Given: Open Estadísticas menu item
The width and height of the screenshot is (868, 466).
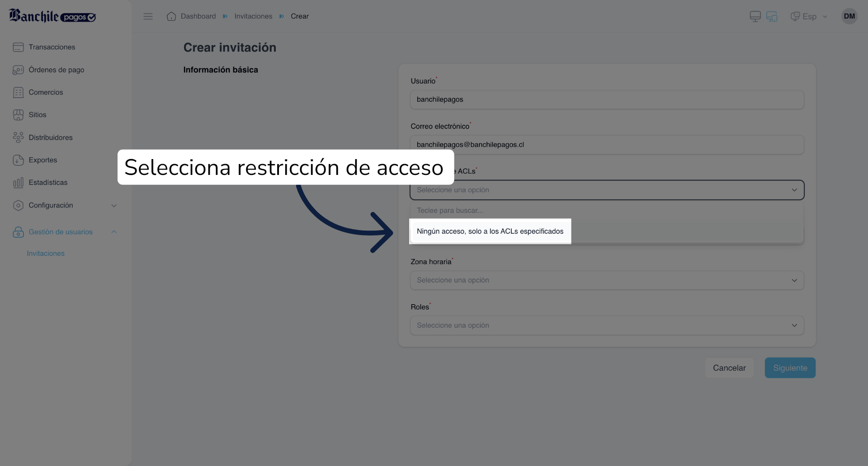Looking at the screenshot, I should click(x=48, y=183).
